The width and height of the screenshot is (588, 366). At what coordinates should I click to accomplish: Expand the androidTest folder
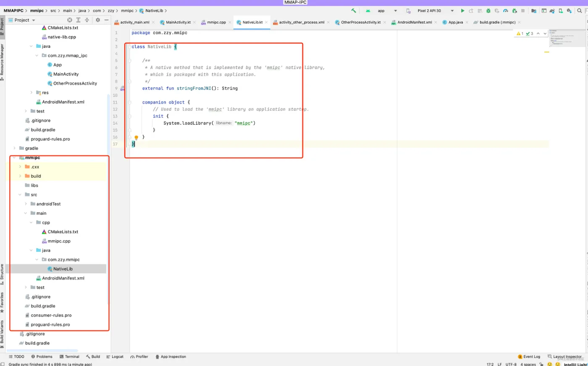pyautogui.click(x=26, y=204)
